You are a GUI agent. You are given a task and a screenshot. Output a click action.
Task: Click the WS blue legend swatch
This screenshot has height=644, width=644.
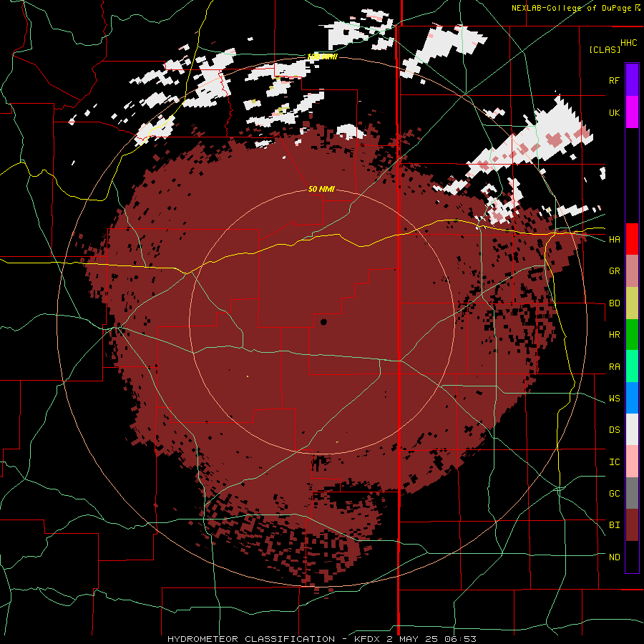pyautogui.click(x=632, y=398)
